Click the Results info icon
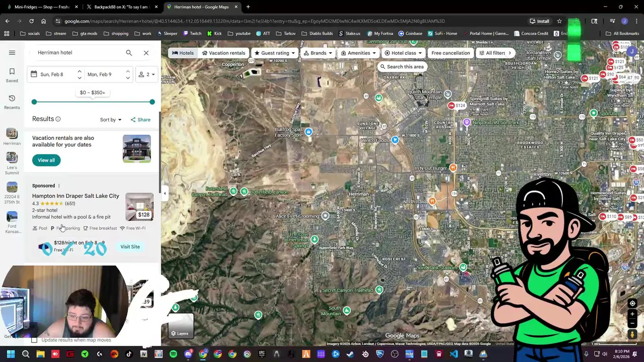The width and height of the screenshot is (644, 362). tap(58, 119)
